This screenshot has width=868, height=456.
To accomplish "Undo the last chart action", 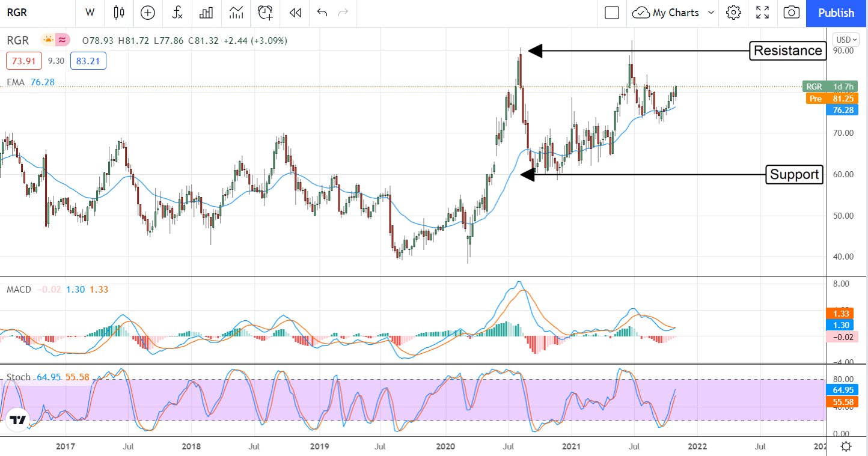I will click(x=322, y=13).
